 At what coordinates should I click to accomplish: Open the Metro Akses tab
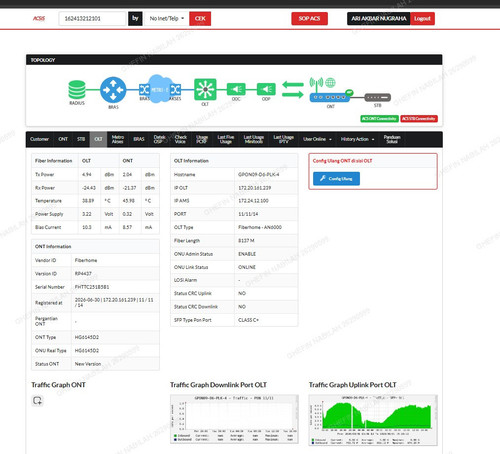point(117,139)
